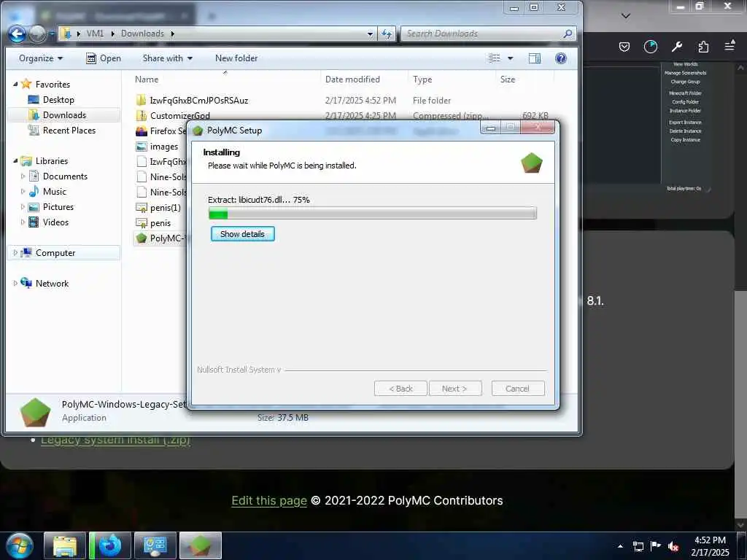
Task: Open the Firefox tab list dropdown arrow
Action: click(x=626, y=16)
